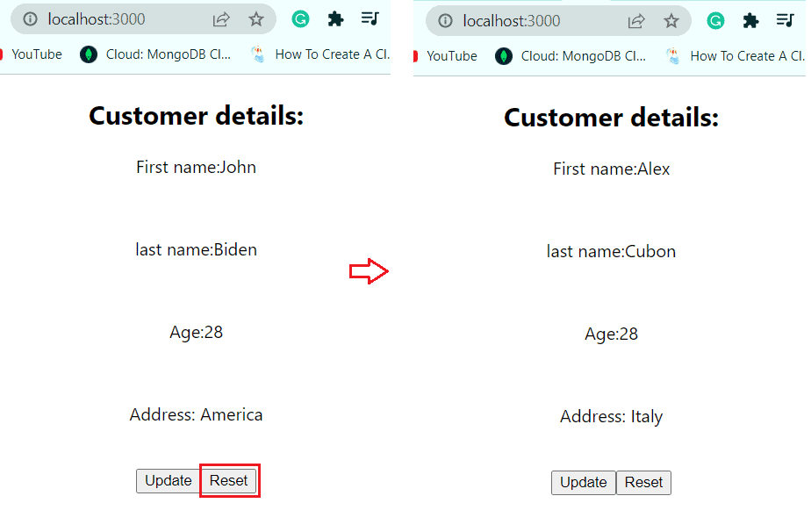Click Update button under Address: Italy
Image resolution: width=811 pixels, height=532 pixels.
(x=584, y=482)
